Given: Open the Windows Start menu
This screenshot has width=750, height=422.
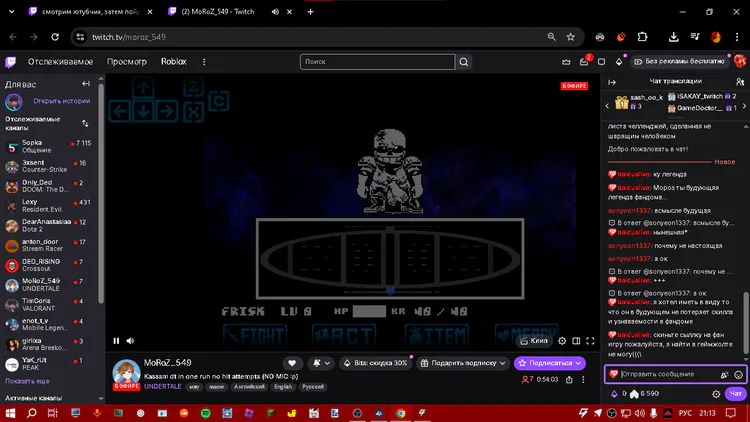Looking at the screenshot, I should point(10,413).
